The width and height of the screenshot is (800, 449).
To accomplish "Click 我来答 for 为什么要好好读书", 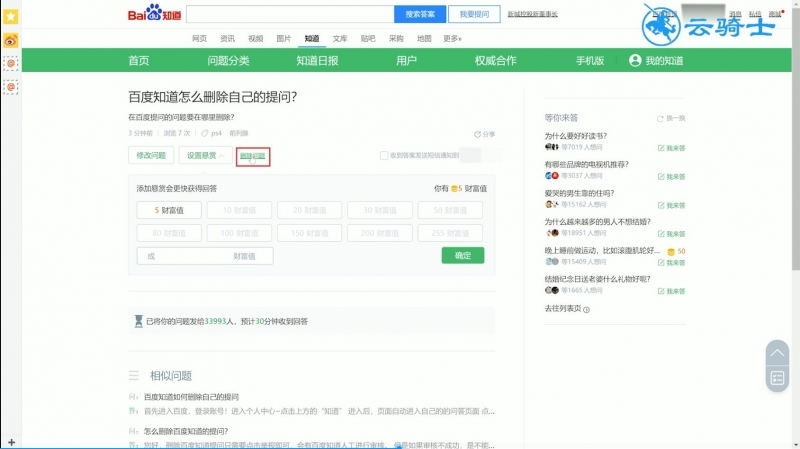I will 671,148.
